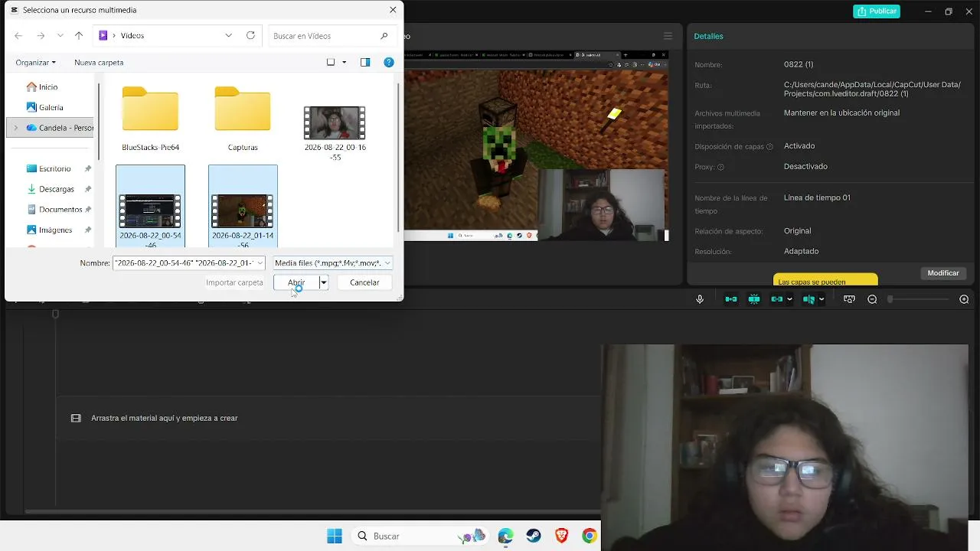Screen dimensions: 980x551
Task: Open the view options dropdown arrow
Action: click(344, 62)
